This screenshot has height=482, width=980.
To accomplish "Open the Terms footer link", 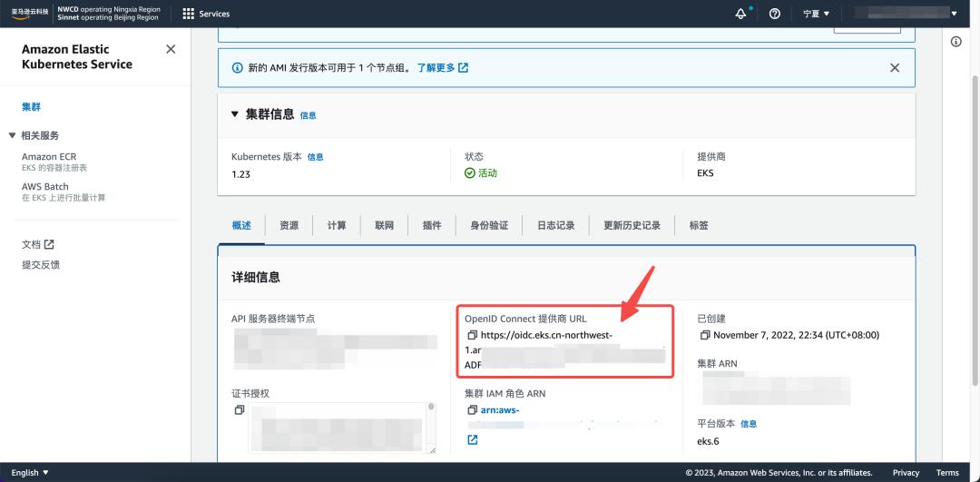I will [x=947, y=473].
